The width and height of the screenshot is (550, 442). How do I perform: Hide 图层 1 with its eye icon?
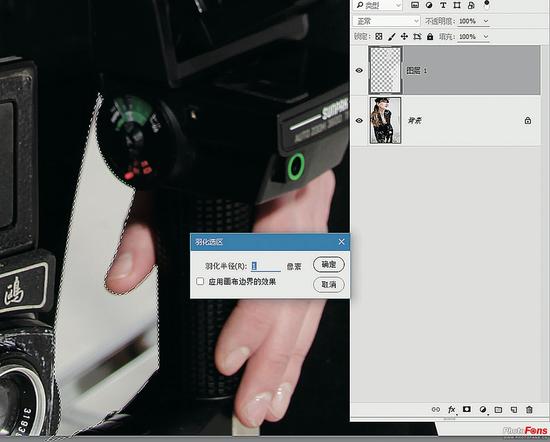click(359, 71)
